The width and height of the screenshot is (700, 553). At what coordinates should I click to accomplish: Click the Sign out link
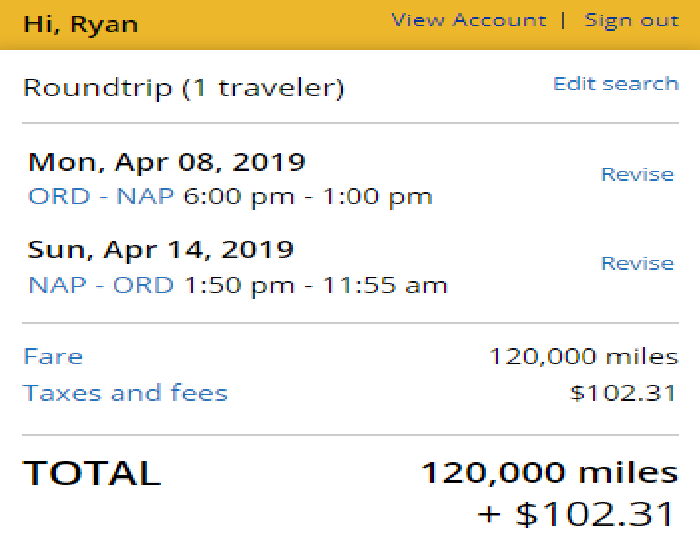(x=631, y=20)
